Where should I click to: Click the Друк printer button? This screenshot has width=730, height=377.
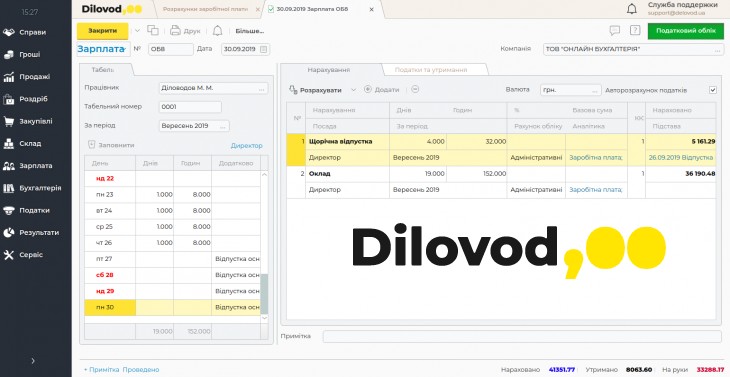pos(185,31)
